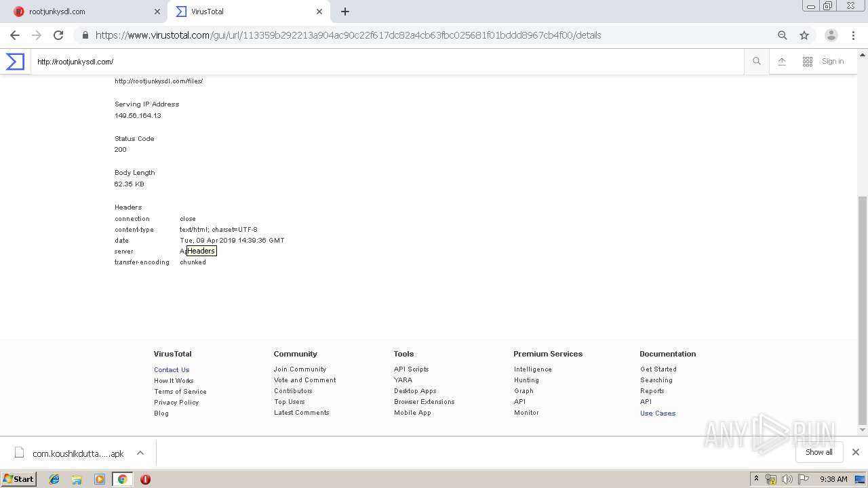The width and height of the screenshot is (868, 488).
Task: Open Internet Explorer in taskbar
Action: 54,479
